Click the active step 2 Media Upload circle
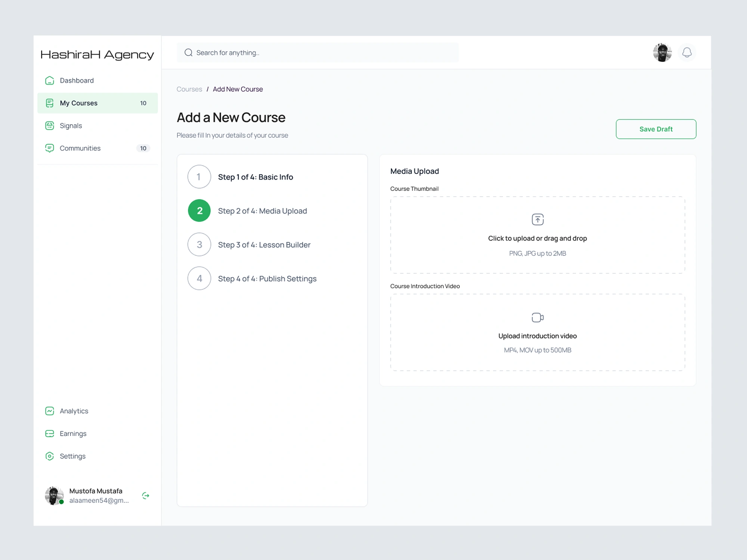 click(199, 211)
